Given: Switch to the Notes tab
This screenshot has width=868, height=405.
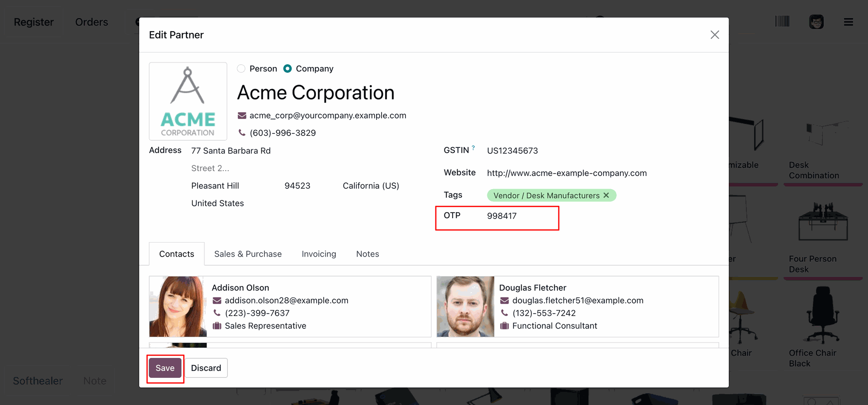Looking at the screenshot, I should click(x=368, y=254).
